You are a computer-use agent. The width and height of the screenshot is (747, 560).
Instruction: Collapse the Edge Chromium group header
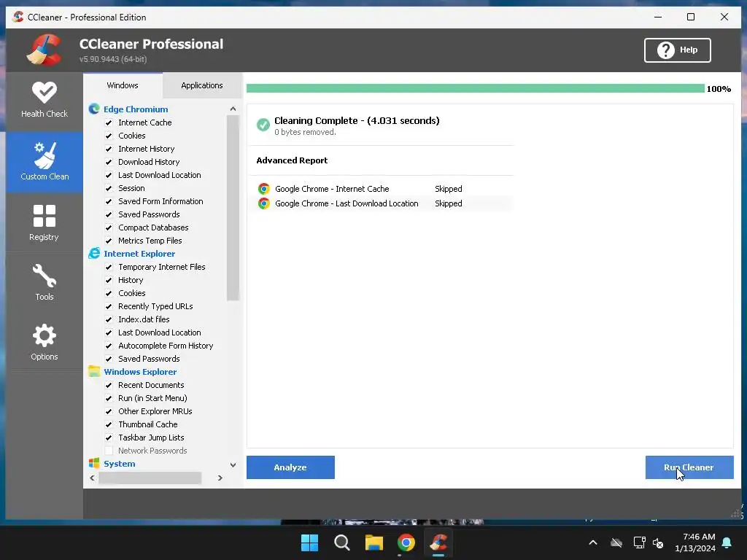[x=136, y=109]
